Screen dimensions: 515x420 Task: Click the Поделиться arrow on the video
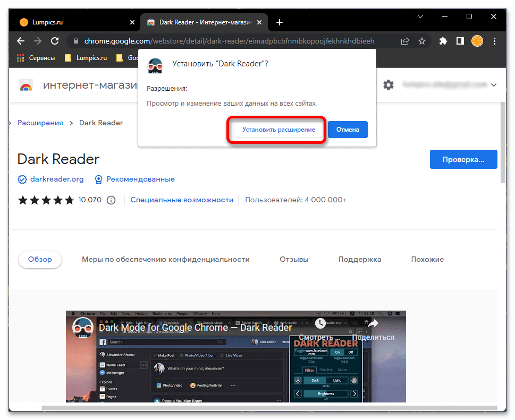pos(373,323)
